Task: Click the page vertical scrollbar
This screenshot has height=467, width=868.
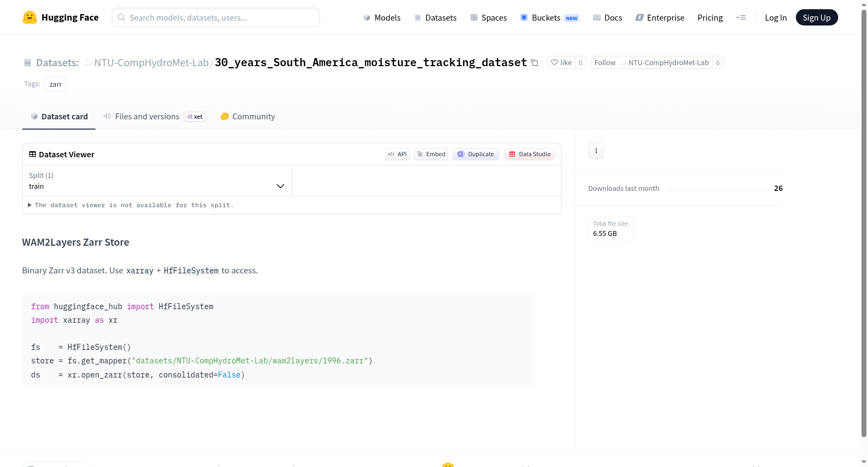Action: click(864, 222)
